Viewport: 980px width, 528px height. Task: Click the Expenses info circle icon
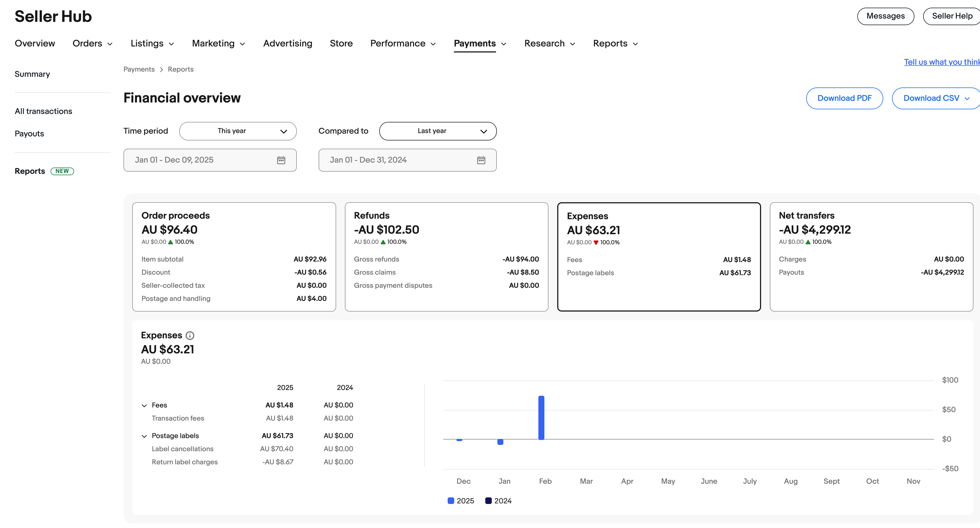[190, 336]
